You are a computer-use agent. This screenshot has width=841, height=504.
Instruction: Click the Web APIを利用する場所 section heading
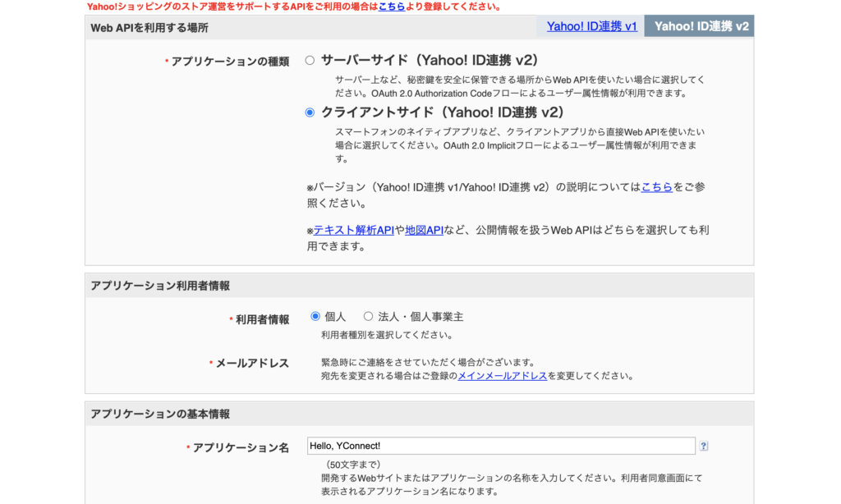(149, 28)
